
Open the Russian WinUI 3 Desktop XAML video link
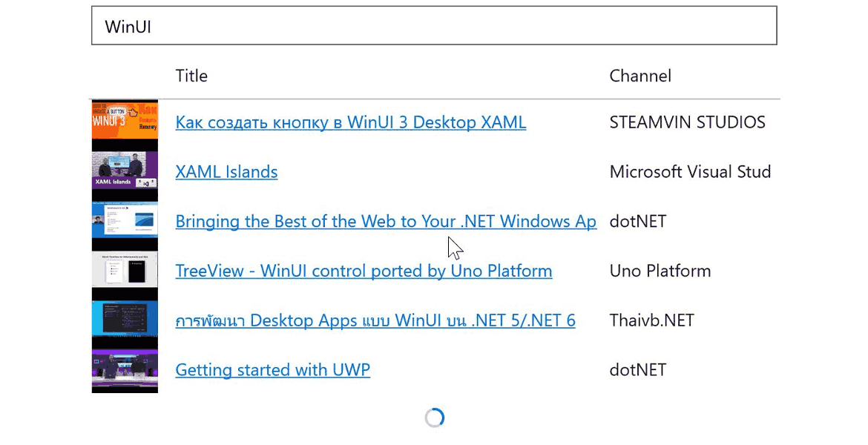coord(350,122)
